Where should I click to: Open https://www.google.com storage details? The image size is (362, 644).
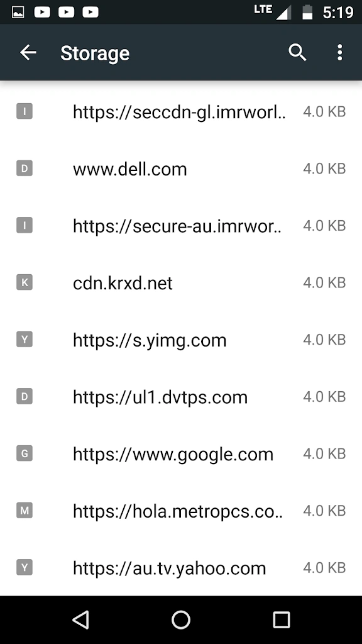pos(181,453)
